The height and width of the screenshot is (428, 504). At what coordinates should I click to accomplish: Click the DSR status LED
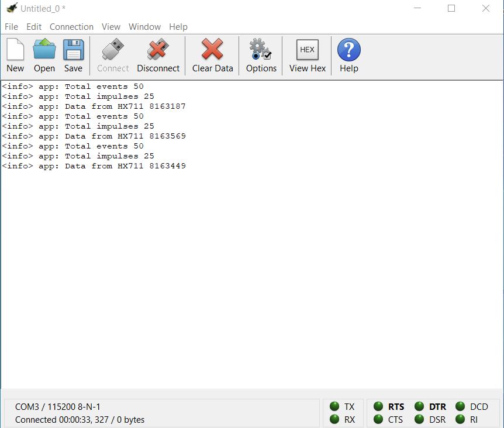pos(419,419)
